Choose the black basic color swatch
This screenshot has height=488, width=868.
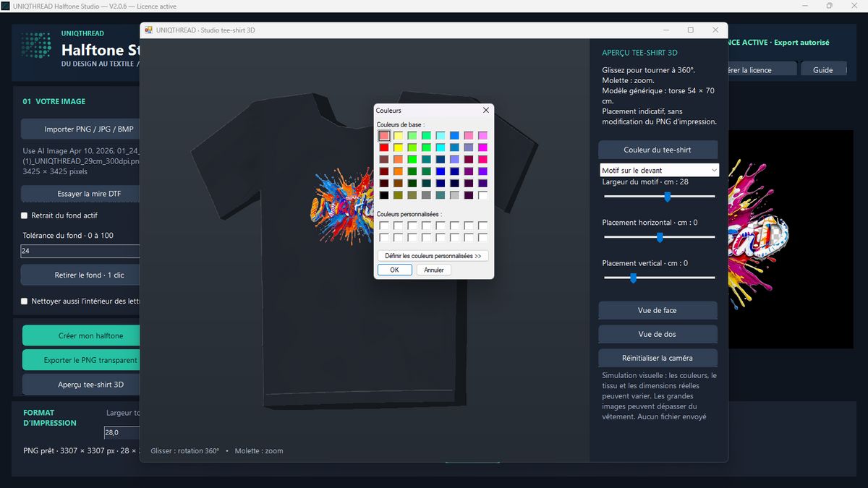[384, 195]
